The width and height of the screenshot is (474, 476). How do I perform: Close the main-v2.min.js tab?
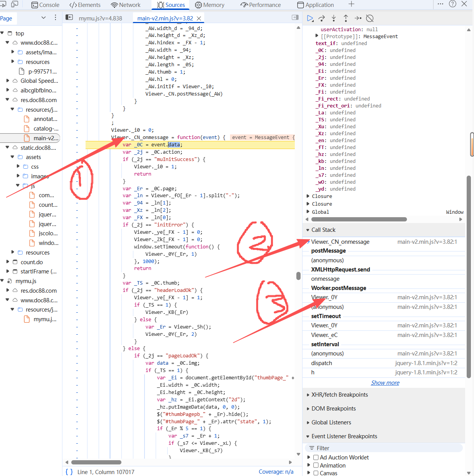tap(199, 18)
